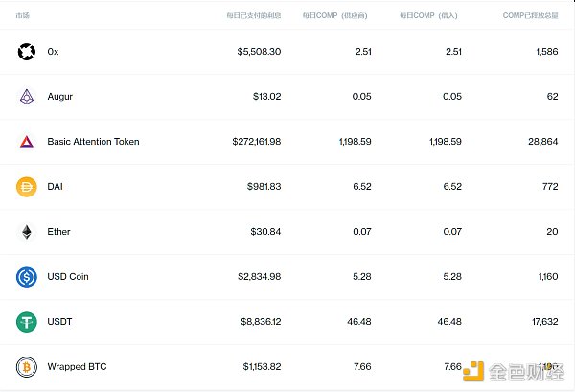Select the Wrapped BTC icon

pyautogui.click(x=26, y=367)
